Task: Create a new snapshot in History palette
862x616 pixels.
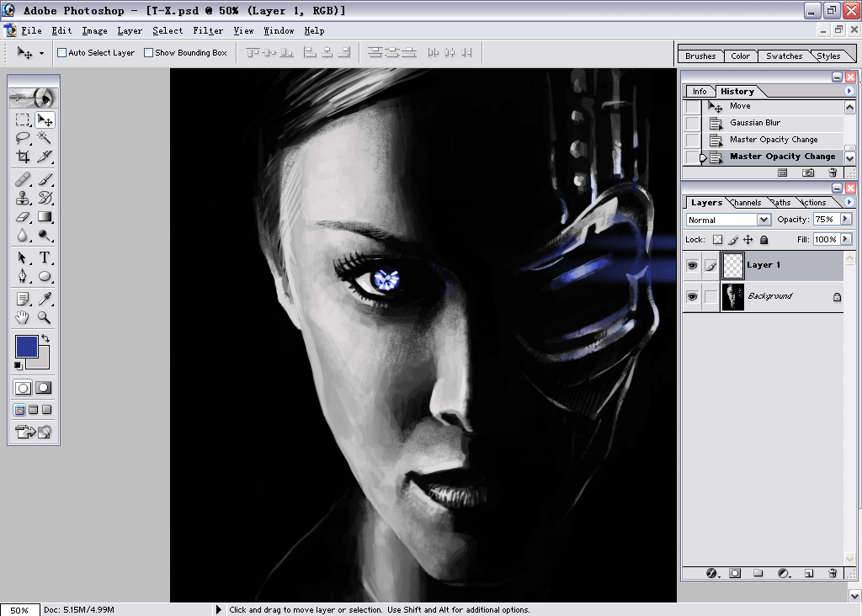Action: pyautogui.click(x=807, y=173)
